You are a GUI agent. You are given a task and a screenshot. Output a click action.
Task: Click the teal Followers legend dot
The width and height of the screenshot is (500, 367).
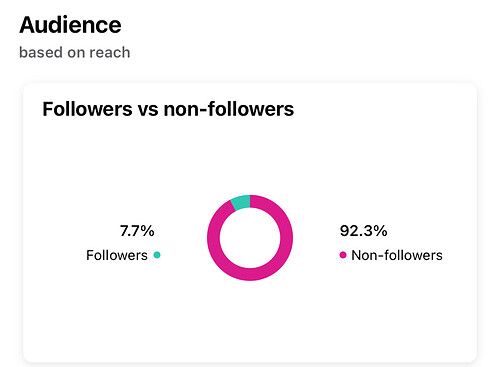pyautogui.click(x=157, y=255)
